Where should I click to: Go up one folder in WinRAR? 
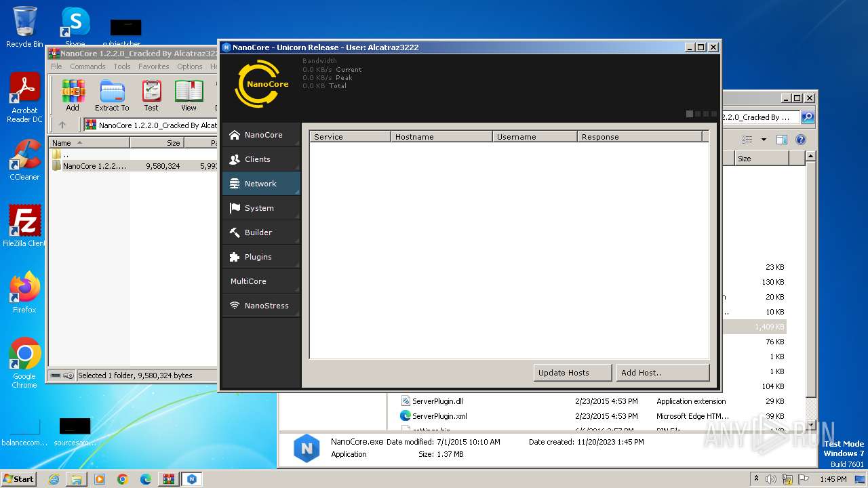coord(62,125)
